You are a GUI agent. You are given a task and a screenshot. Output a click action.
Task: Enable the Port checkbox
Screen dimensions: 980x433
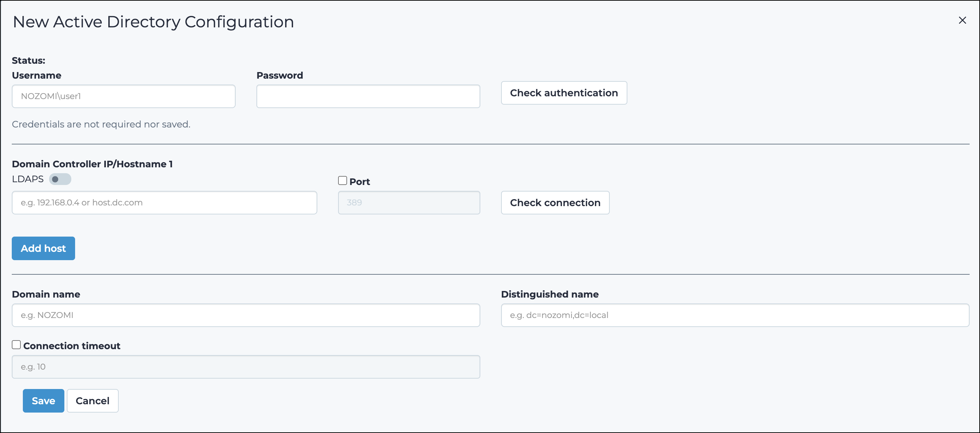[x=342, y=180]
